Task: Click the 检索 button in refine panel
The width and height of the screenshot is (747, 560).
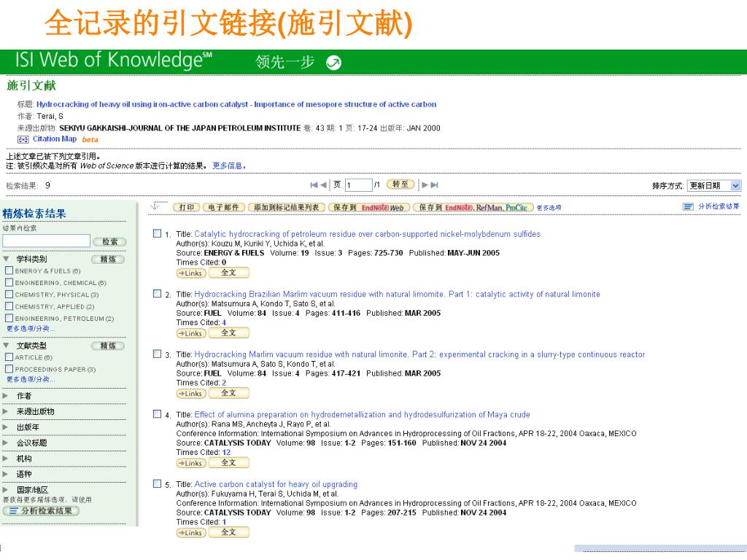Action: [109, 241]
